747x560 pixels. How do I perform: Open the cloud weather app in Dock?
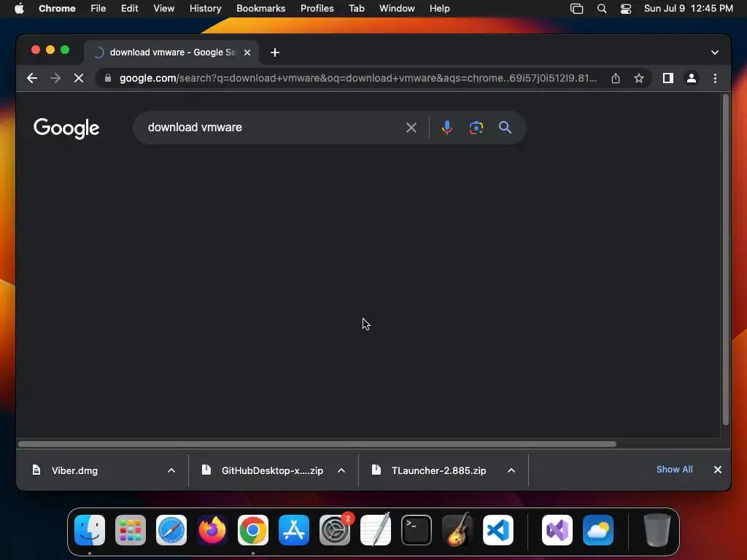[x=598, y=530]
